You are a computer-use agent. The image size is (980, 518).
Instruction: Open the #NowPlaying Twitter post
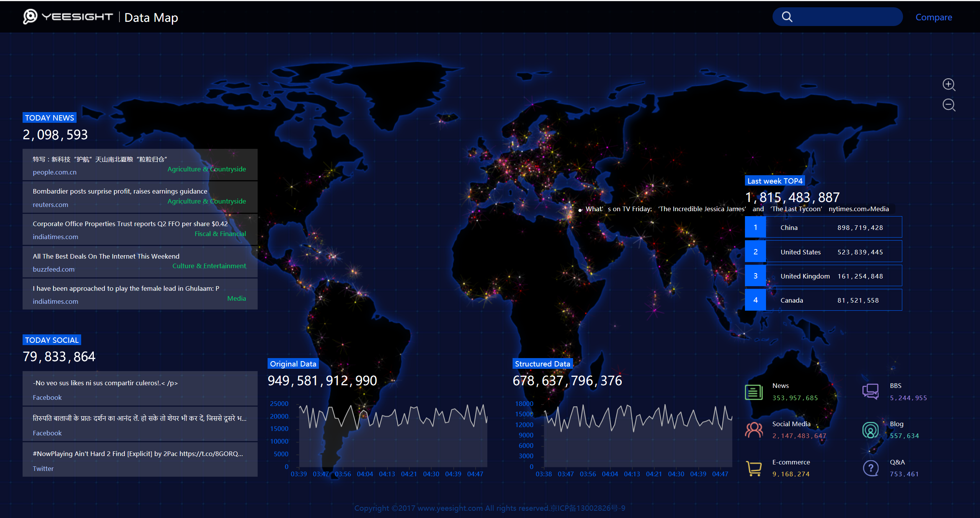[138, 454]
